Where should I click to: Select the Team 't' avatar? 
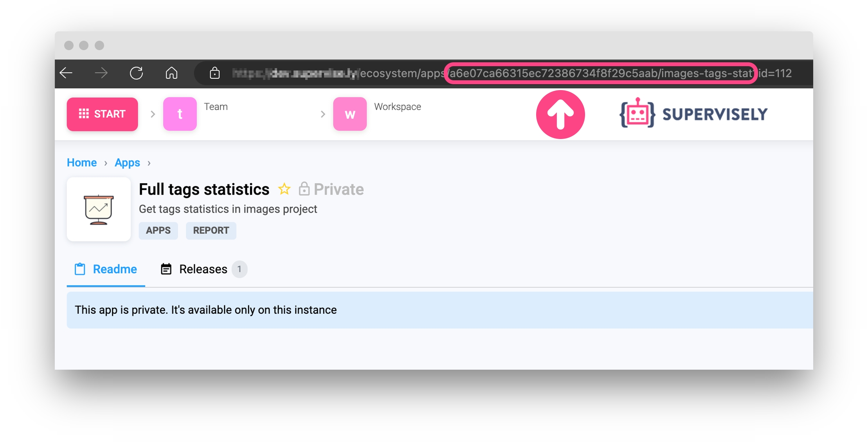click(180, 114)
